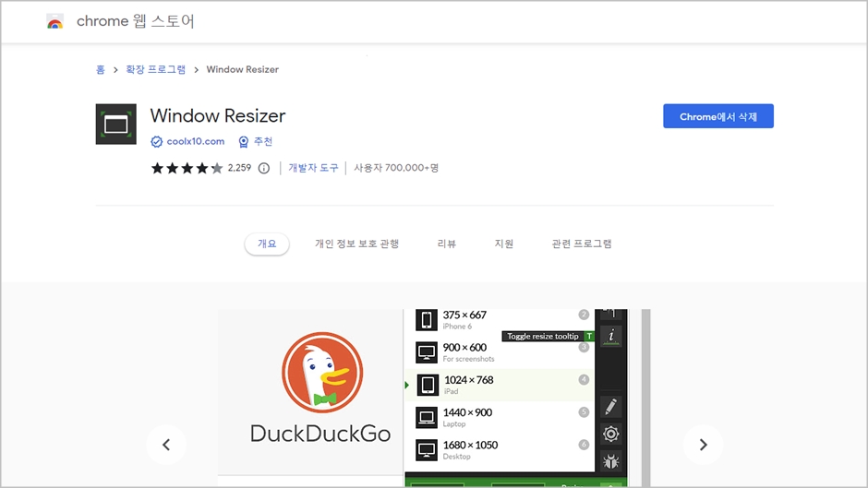Open the 지원 tab
Screen dimensions: 868x488
[504, 244]
